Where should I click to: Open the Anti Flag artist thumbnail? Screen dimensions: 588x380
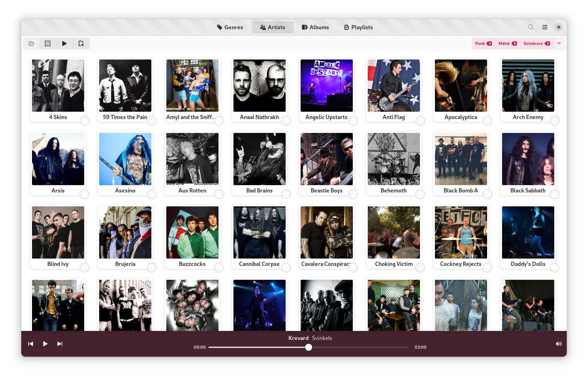pyautogui.click(x=394, y=86)
